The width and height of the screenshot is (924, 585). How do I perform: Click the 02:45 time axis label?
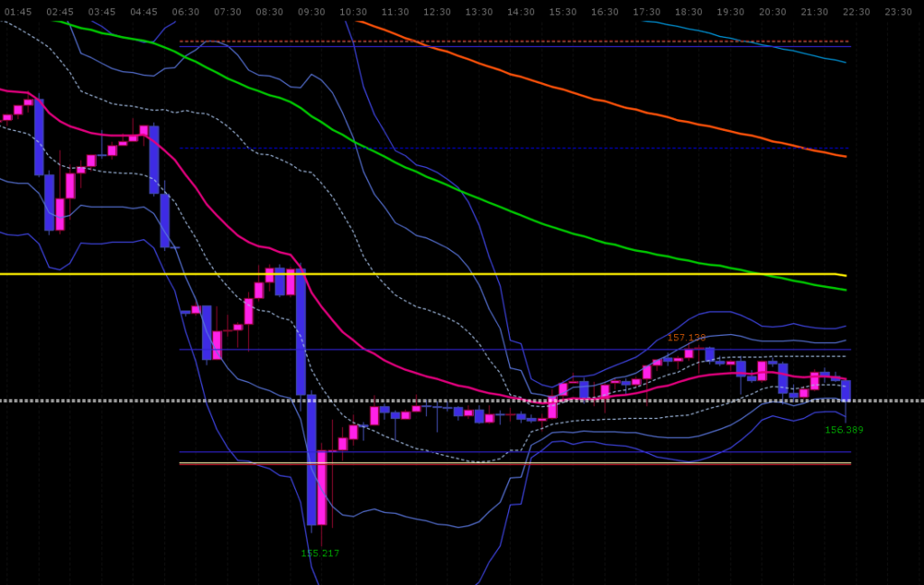pyautogui.click(x=60, y=12)
